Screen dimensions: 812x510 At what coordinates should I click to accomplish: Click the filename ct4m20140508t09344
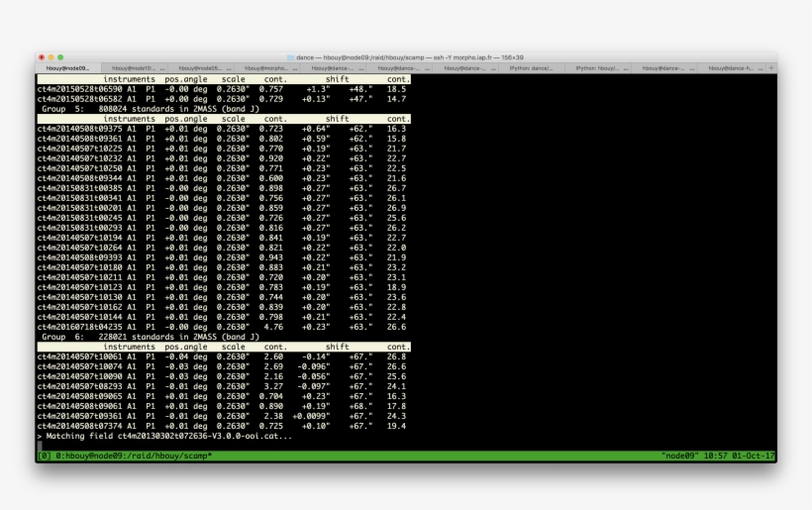point(80,178)
